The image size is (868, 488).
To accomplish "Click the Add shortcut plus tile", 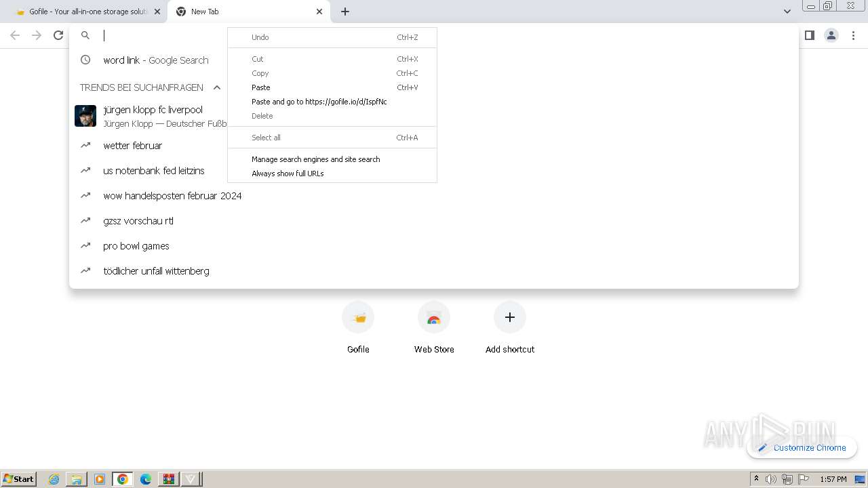I will tap(510, 328).
